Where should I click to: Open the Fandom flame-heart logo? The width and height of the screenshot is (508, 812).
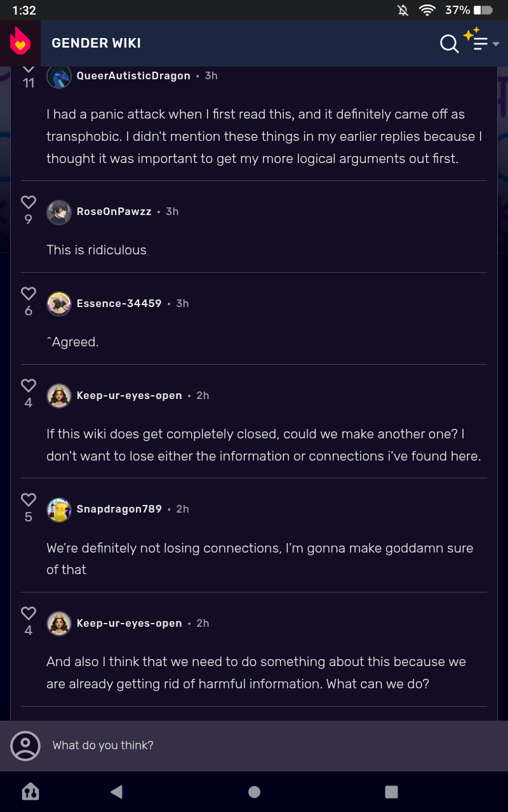click(20, 43)
